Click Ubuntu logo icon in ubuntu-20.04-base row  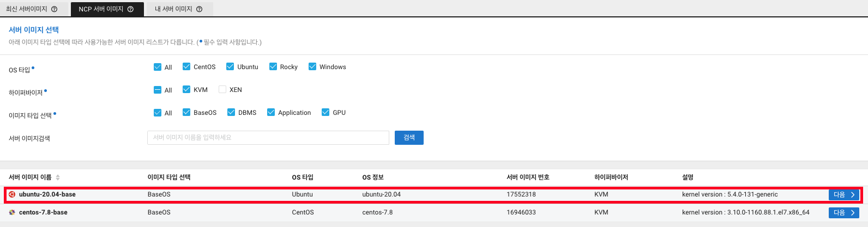[13, 194]
